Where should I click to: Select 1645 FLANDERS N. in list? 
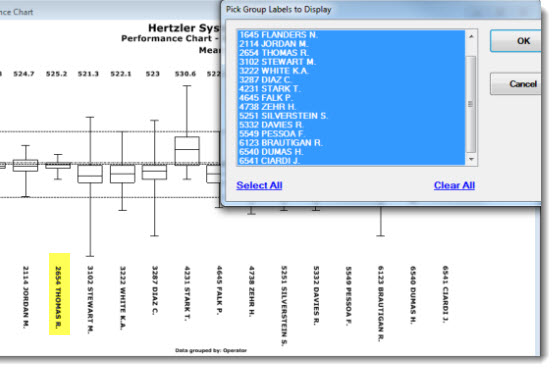point(351,35)
